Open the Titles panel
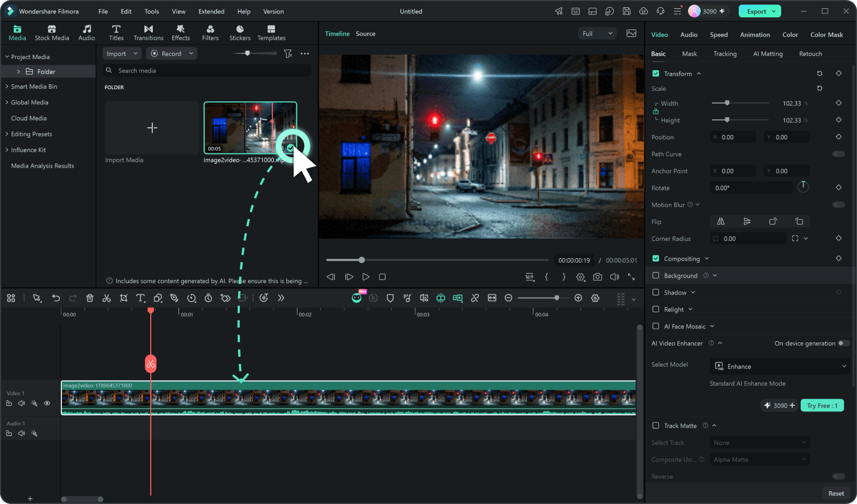The height and width of the screenshot is (504, 857). tap(116, 33)
